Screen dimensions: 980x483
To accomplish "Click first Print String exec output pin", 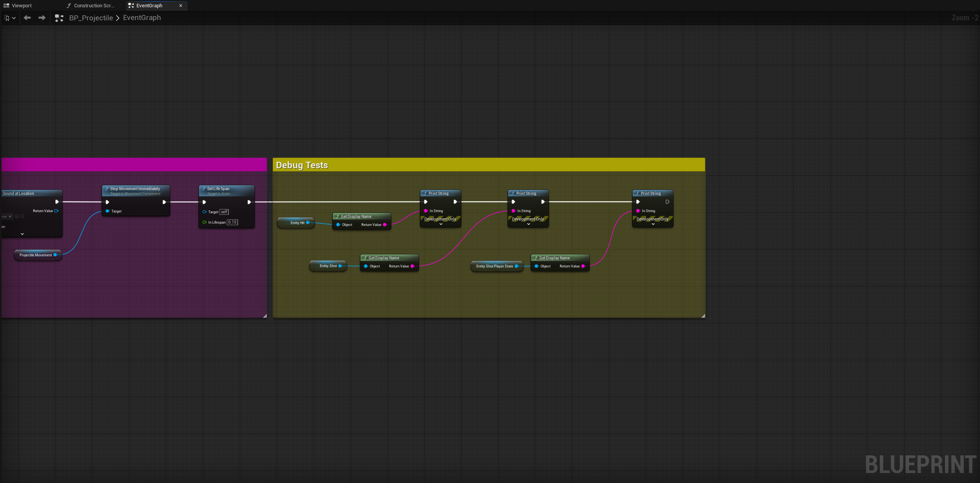I will click(455, 202).
